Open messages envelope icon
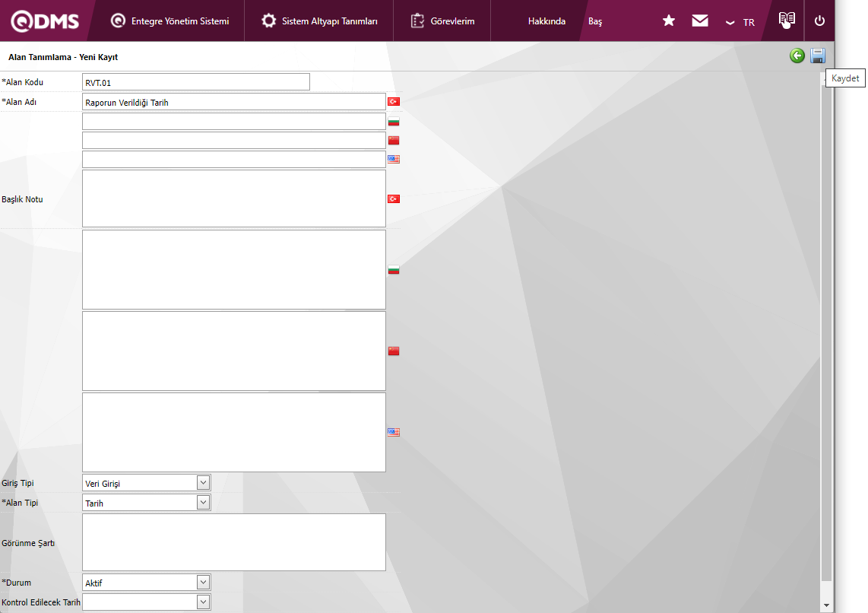The image size is (868, 613). (700, 21)
